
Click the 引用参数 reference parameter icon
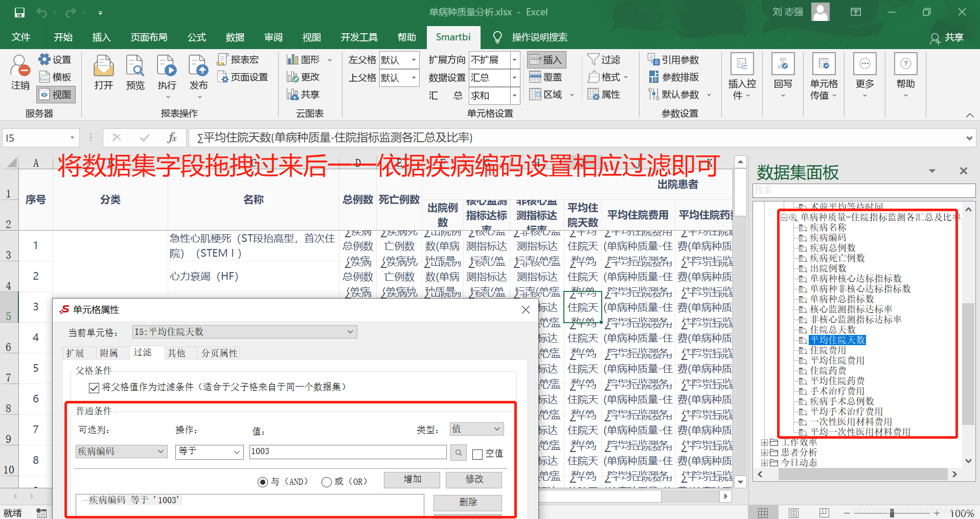pyautogui.click(x=673, y=60)
